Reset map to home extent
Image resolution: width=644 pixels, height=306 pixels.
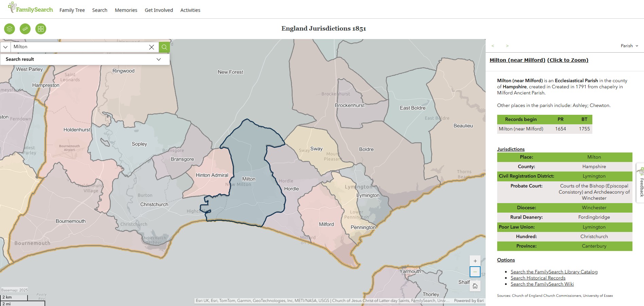(475, 286)
